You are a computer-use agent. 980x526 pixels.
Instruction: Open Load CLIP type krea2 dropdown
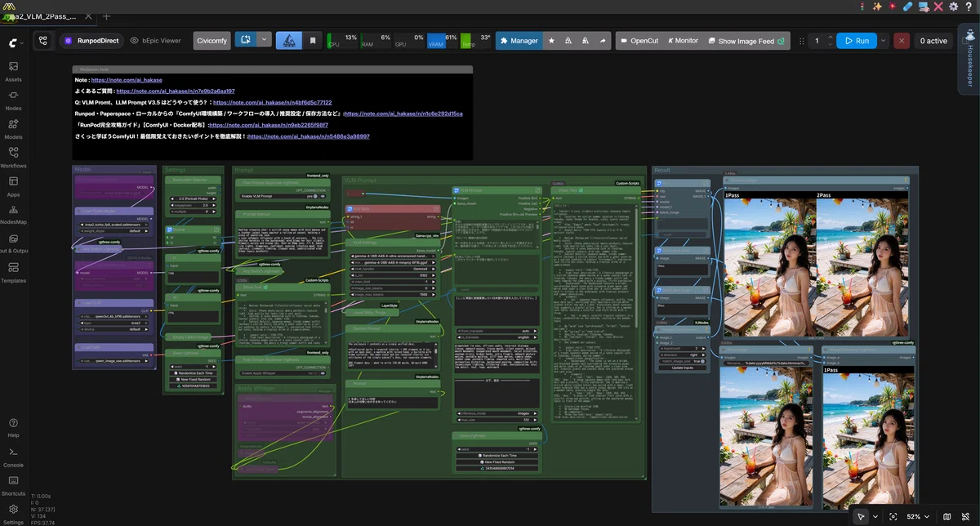[113, 323]
